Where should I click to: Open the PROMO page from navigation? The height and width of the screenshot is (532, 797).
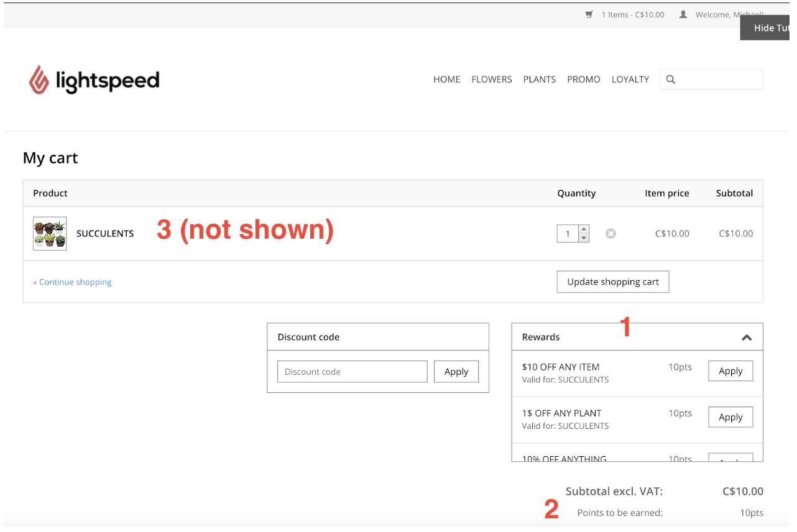583,80
